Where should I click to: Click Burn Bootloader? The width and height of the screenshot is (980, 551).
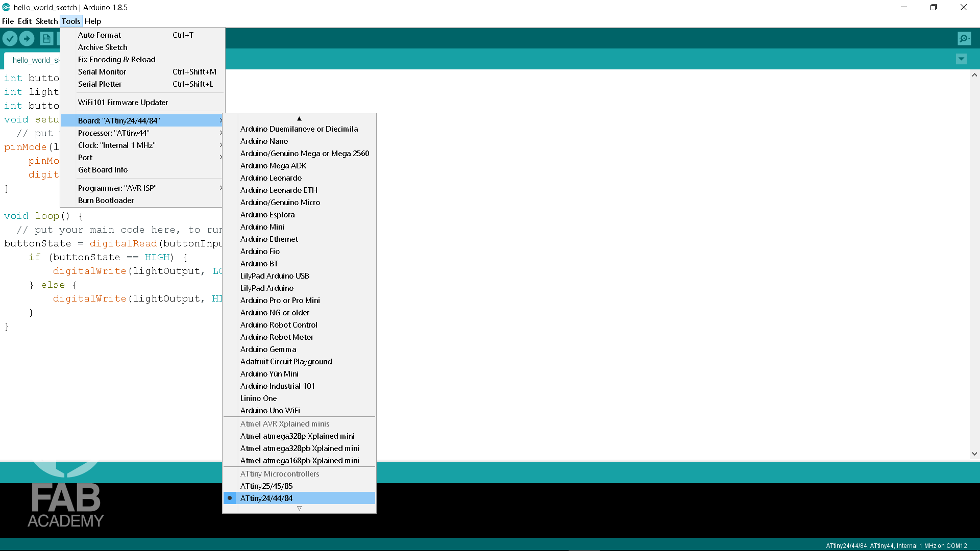[x=143, y=201]
